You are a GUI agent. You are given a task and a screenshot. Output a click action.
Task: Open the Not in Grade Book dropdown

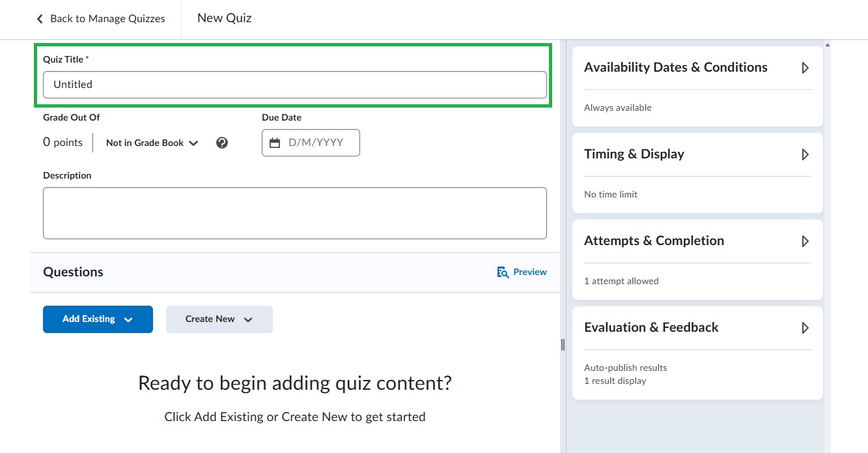[x=152, y=143]
